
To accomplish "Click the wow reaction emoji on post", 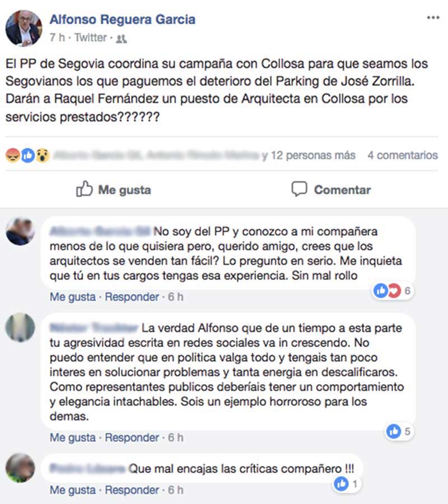I will coord(43,156).
